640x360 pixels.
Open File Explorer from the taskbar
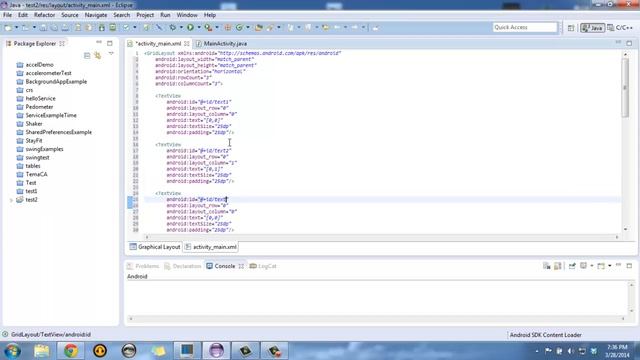[x=41, y=351]
